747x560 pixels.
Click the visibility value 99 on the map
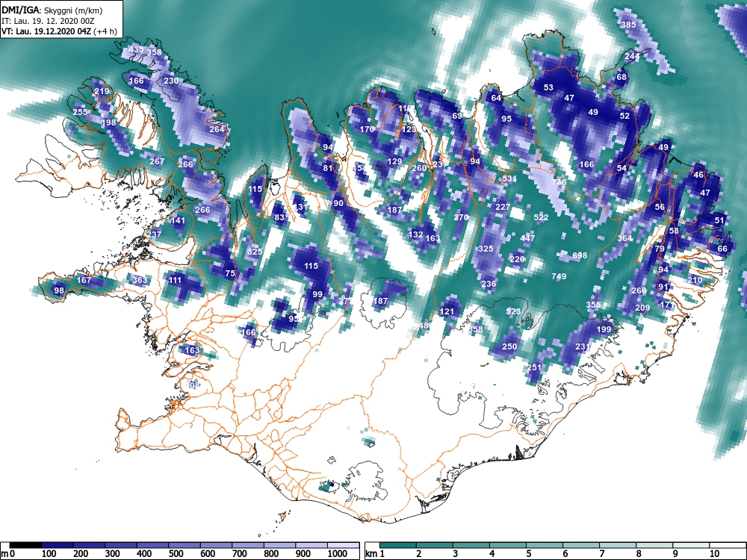click(x=317, y=294)
